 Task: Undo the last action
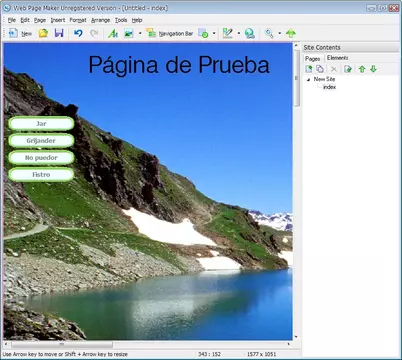(78, 33)
